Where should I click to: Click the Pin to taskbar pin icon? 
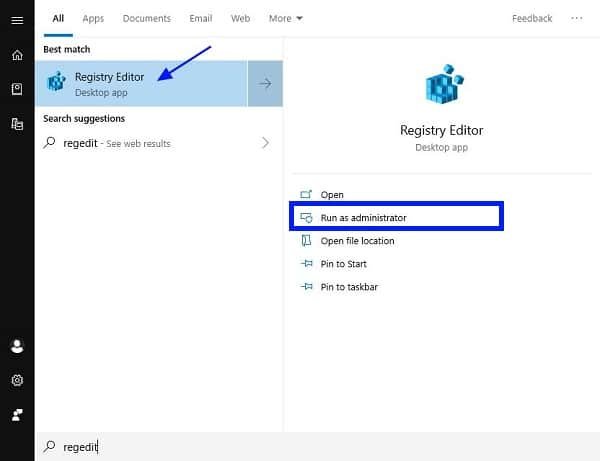307,287
